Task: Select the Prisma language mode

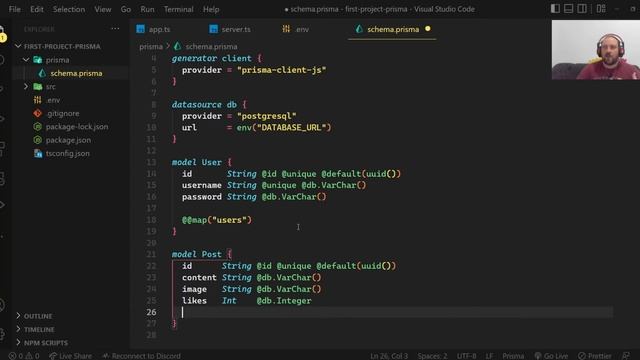Action: click(513, 356)
